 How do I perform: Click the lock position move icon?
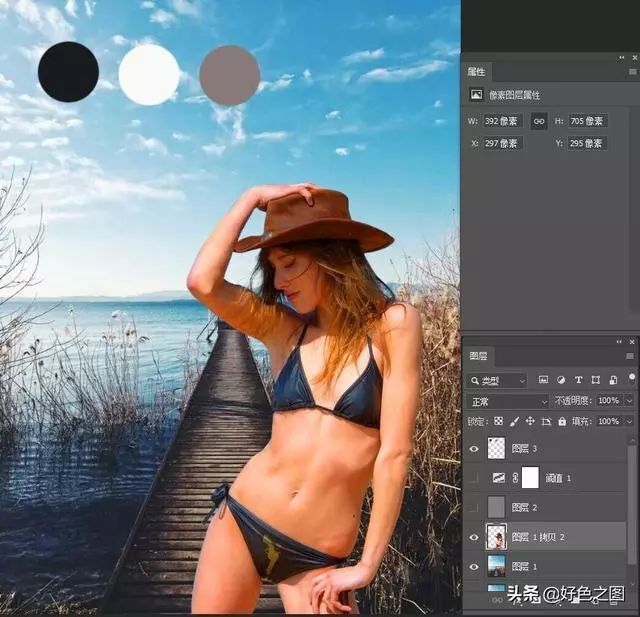click(x=530, y=422)
